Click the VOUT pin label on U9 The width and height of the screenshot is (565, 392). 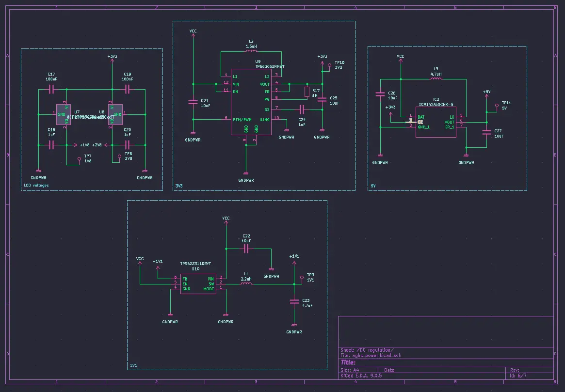click(x=264, y=84)
